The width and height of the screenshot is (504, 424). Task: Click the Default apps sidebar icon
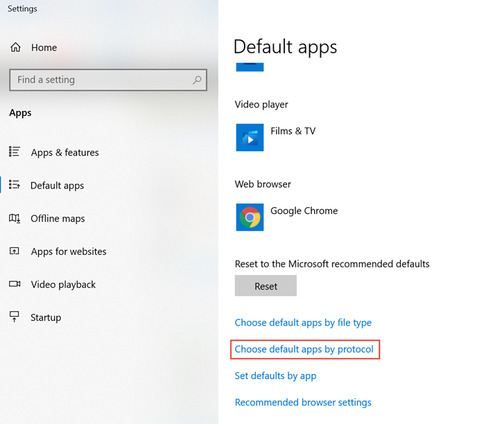tap(15, 185)
